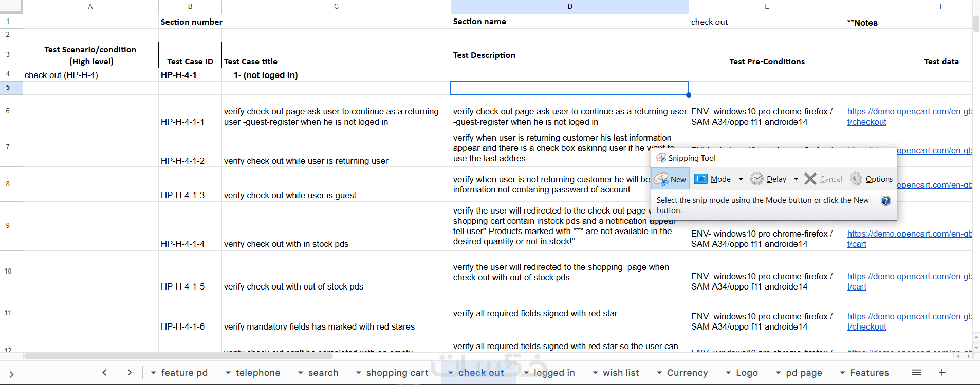Click the Mode button in Snipping Tool
Screen dimensions: 980x385
(713, 179)
